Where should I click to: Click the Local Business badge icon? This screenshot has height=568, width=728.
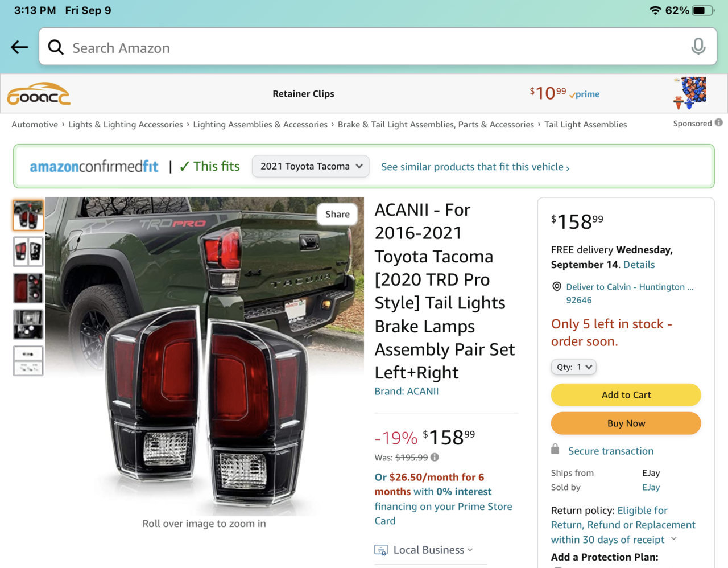pos(381,550)
